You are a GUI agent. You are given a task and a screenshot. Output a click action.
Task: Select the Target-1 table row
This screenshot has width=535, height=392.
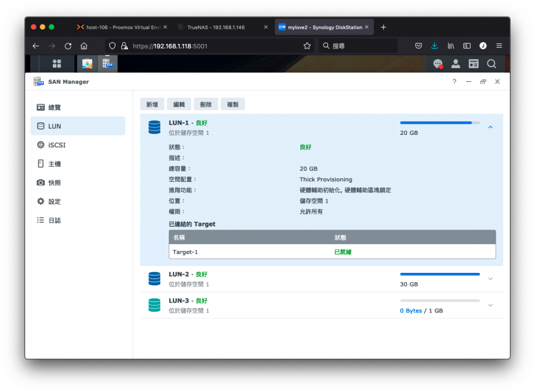[332, 251]
